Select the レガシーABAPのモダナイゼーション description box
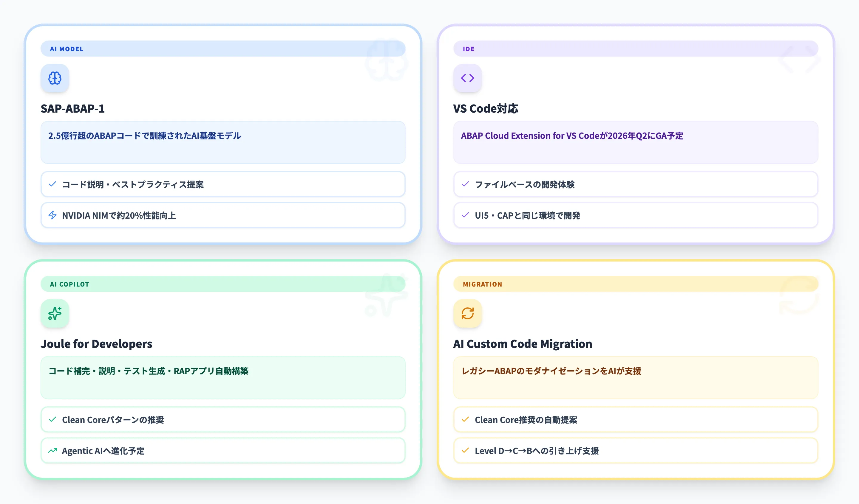The height and width of the screenshot is (504, 859). coord(636,377)
